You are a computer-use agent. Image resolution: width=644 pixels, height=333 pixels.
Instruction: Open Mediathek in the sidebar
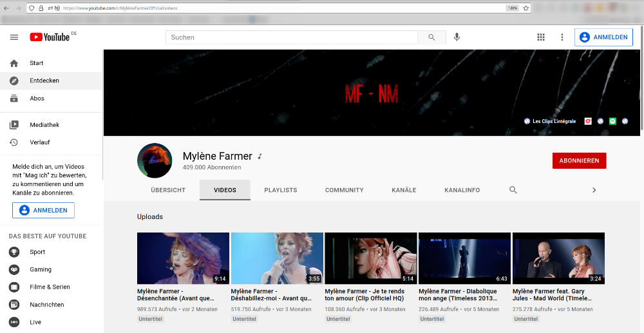(44, 125)
